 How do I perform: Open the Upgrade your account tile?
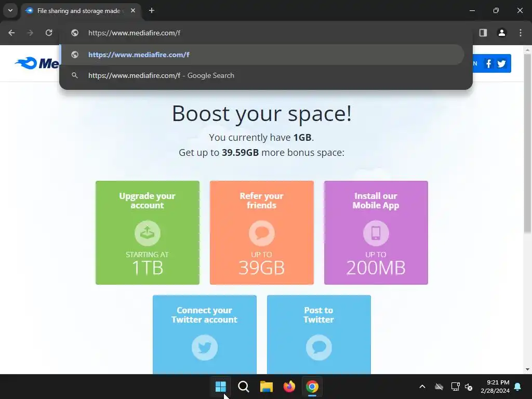tap(148, 233)
